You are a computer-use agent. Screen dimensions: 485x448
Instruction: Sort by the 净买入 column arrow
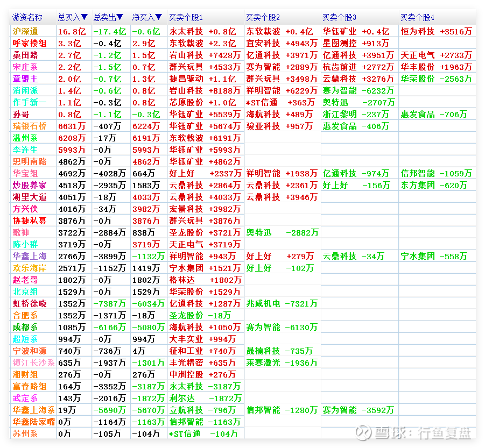click(158, 18)
